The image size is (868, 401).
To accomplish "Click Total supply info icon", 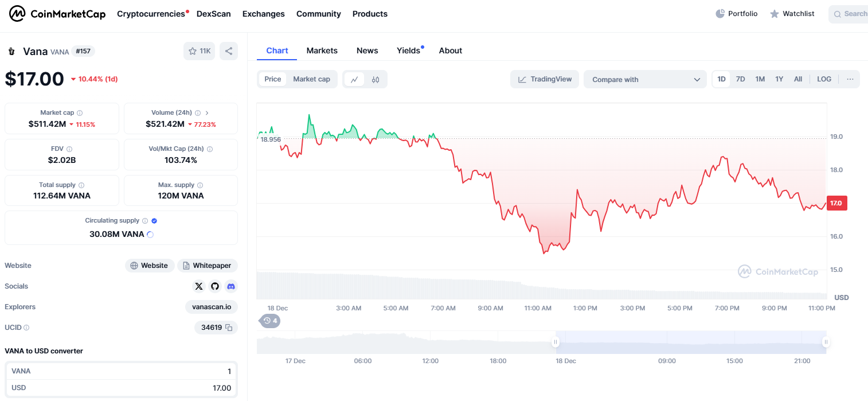I will click(x=81, y=185).
